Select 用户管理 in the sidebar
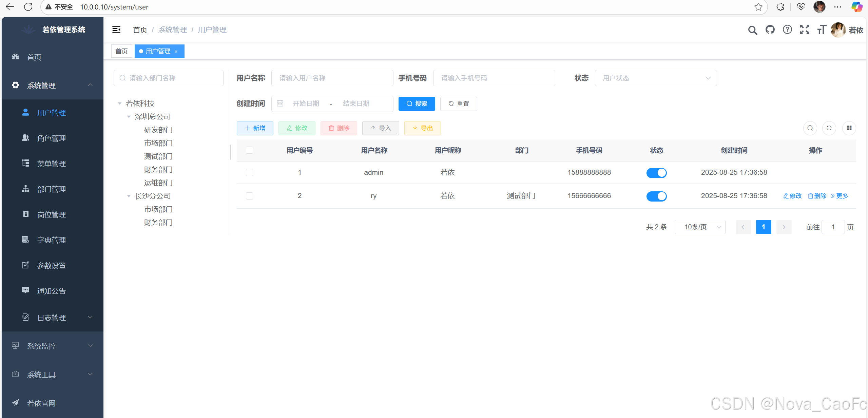 click(53, 113)
